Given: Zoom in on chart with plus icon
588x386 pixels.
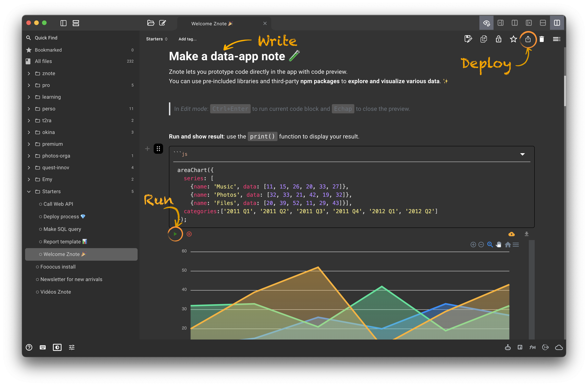Looking at the screenshot, I should pyautogui.click(x=473, y=245).
